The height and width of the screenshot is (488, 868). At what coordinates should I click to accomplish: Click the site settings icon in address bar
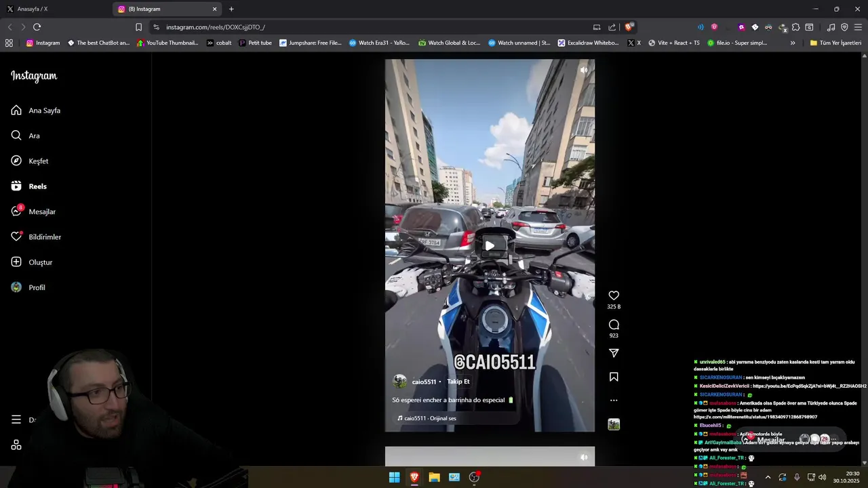coord(156,27)
